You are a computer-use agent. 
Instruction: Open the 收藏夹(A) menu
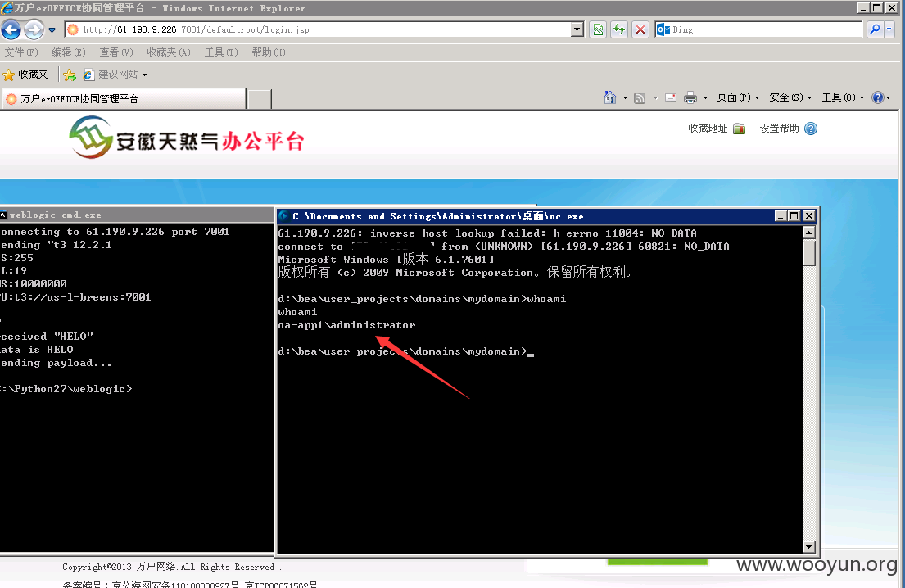click(x=169, y=52)
